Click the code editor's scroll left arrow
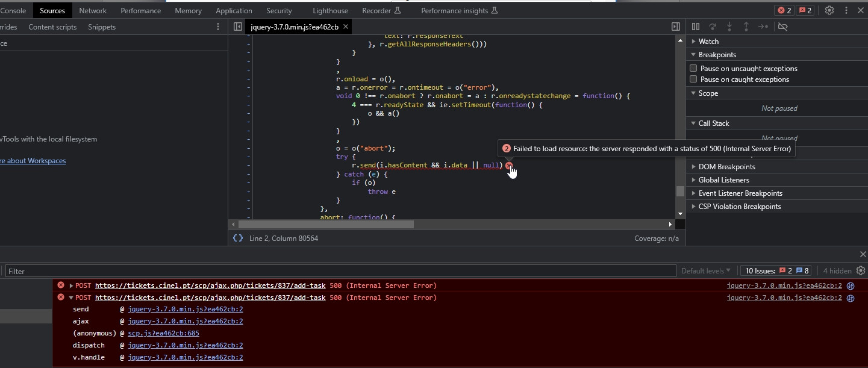The width and height of the screenshot is (868, 368). tap(233, 224)
